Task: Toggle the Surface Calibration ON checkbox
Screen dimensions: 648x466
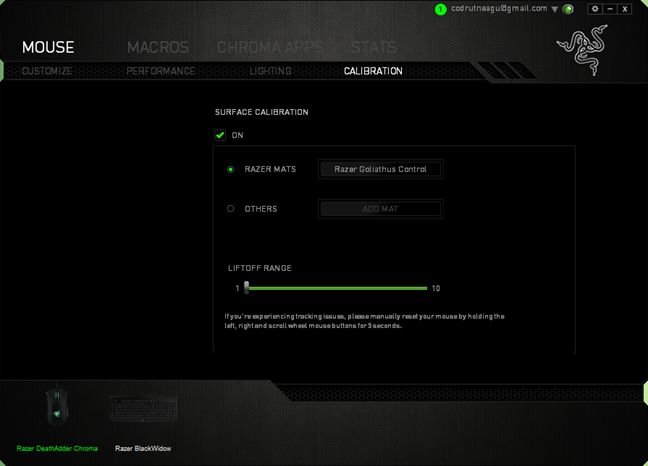Action: [220, 135]
